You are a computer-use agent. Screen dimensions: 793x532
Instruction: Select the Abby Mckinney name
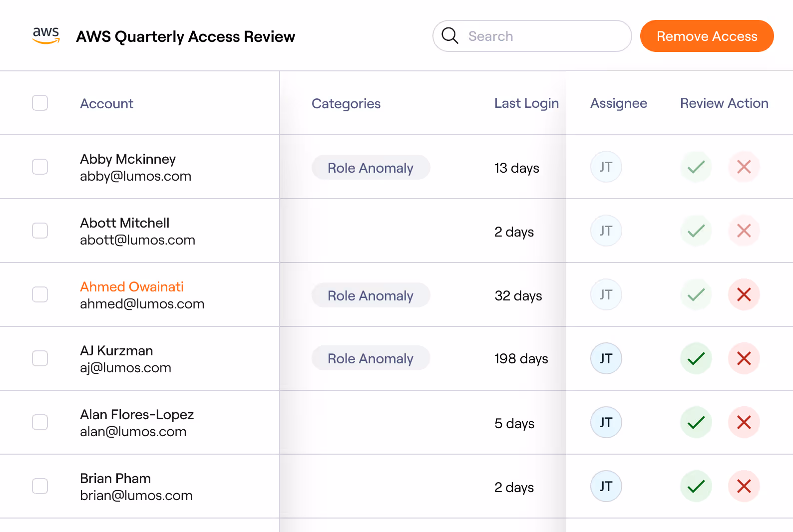[128, 159]
